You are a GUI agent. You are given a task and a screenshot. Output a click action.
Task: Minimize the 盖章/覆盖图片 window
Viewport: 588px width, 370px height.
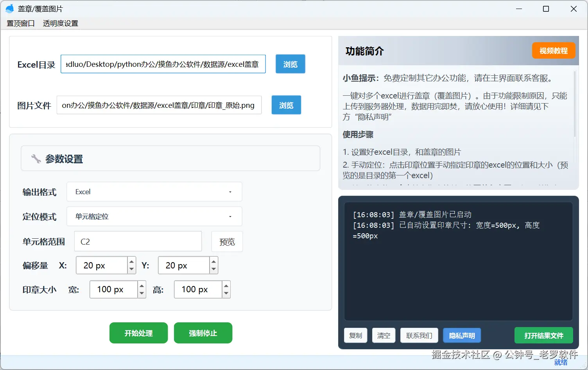click(x=519, y=9)
